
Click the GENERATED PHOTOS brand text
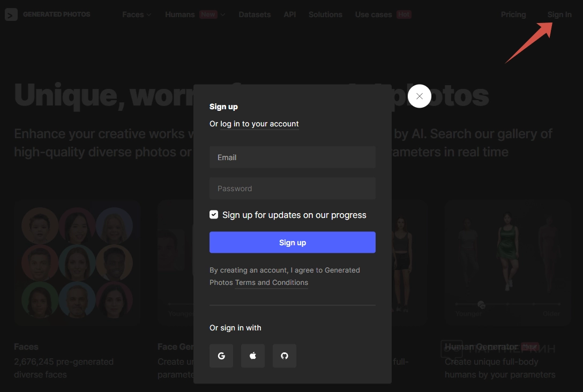point(56,14)
